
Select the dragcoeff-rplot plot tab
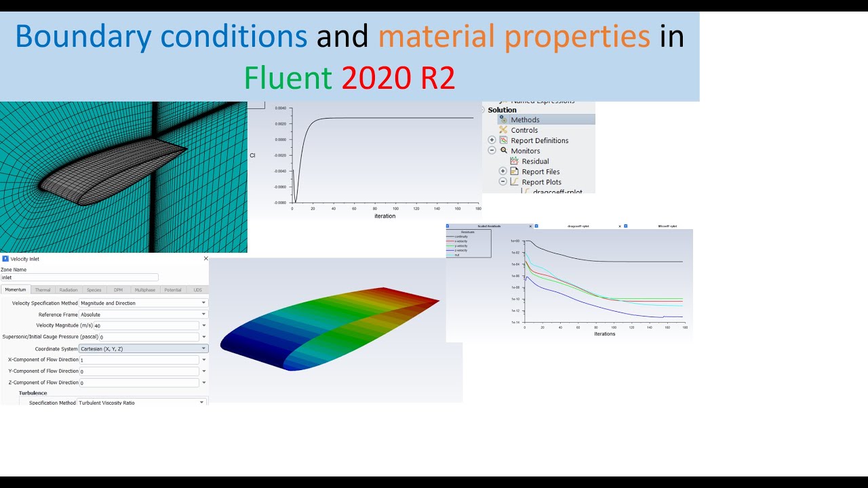tap(578, 226)
